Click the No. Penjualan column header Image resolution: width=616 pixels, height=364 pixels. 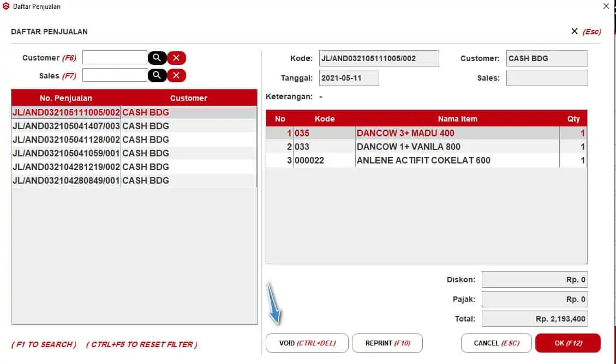[66, 98]
